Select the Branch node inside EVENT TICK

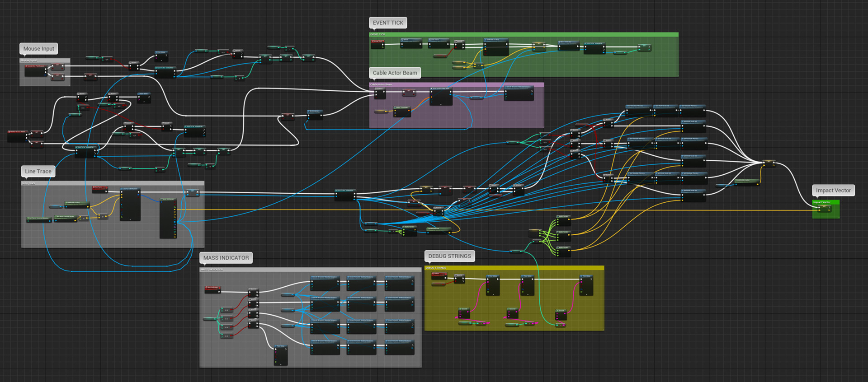tap(459, 45)
